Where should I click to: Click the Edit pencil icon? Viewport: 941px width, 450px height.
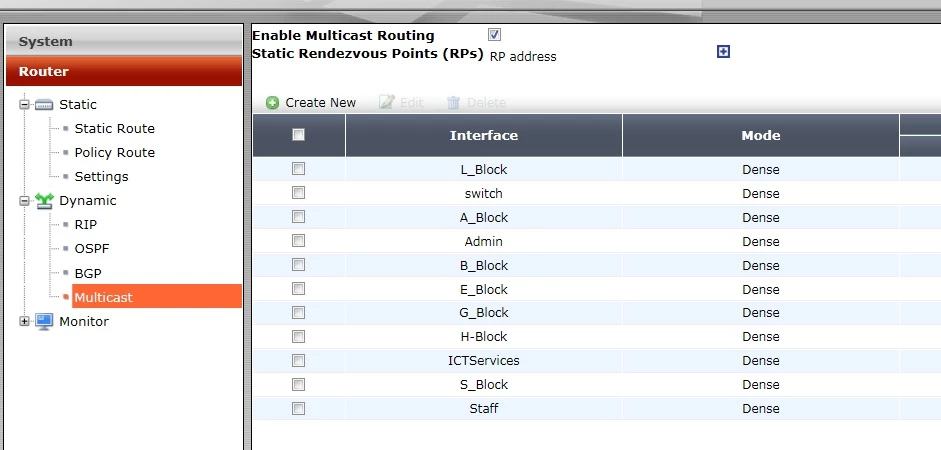tap(387, 103)
